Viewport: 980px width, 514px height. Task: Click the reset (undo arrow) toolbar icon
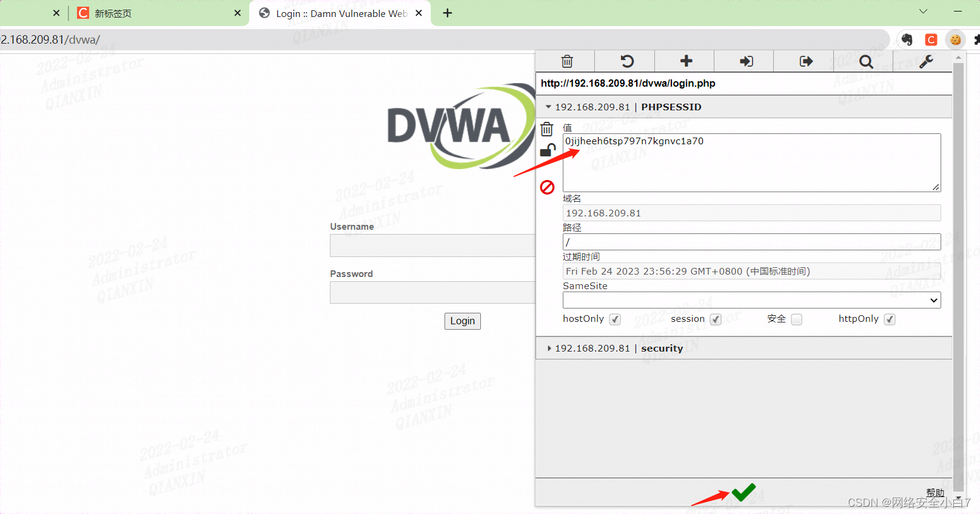pyautogui.click(x=626, y=61)
